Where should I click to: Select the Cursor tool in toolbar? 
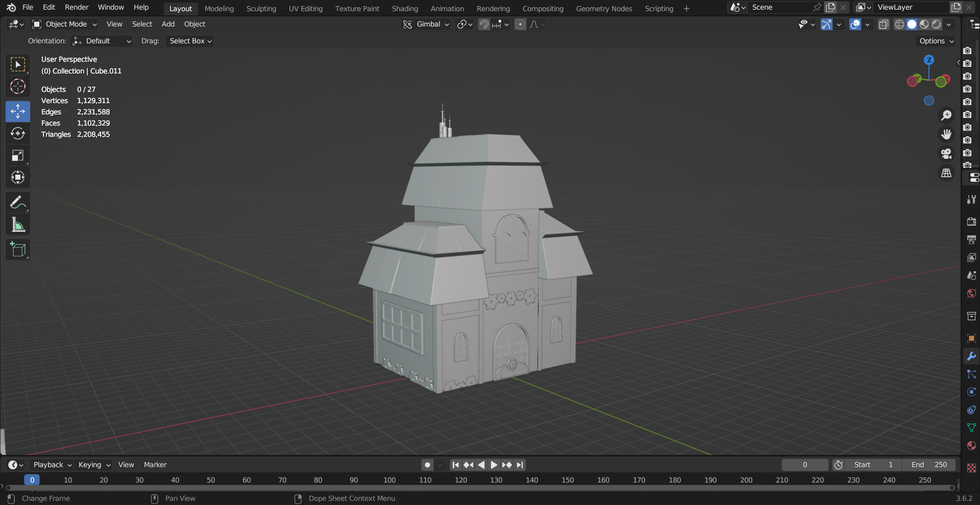pyautogui.click(x=18, y=86)
